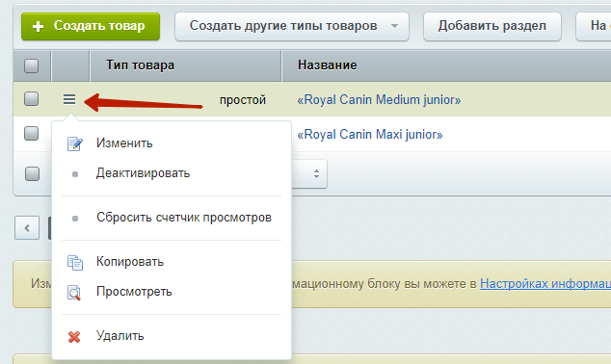Check the Royal Canin Medium junior row checkbox
This screenshot has width=611, height=364.
coord(31,99)
